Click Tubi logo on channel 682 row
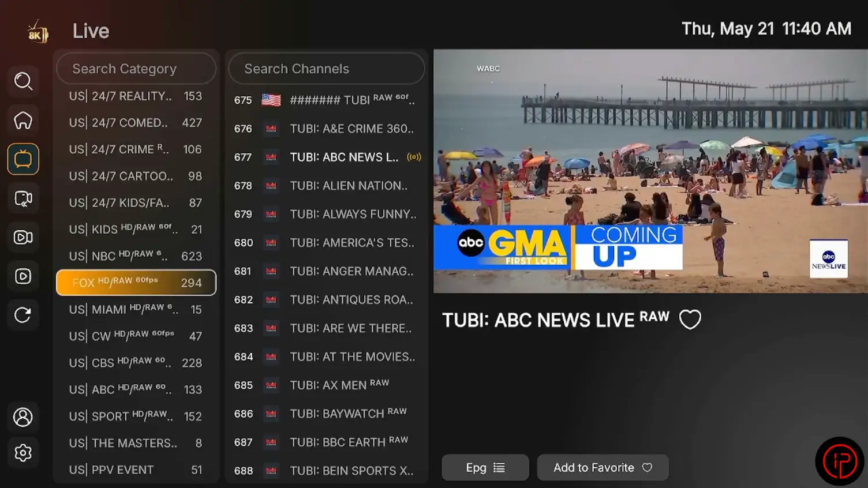The image size is (868, 488). [x=271, y=300]
